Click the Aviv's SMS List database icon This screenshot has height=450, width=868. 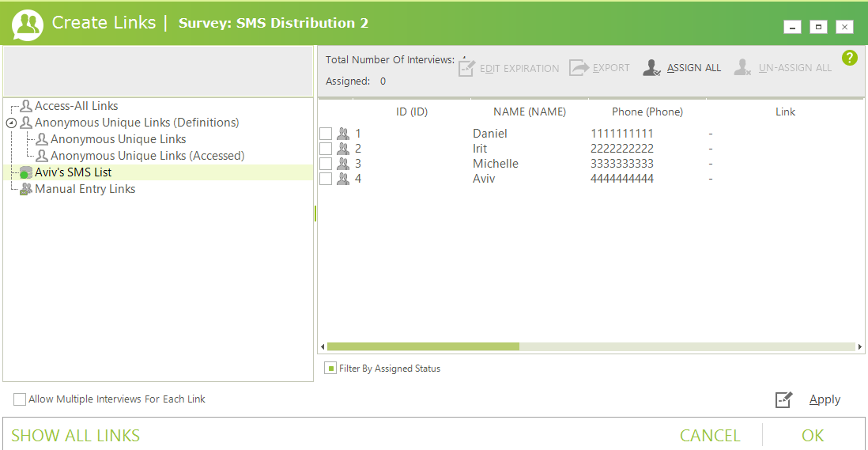pos(26,172)
